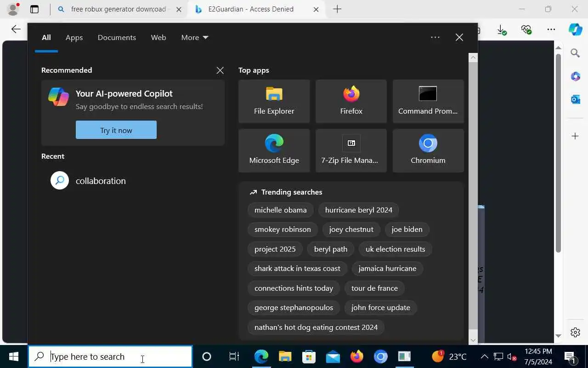Viewport: 588px width, 368px height.
Task: Click connections hints today chip
Action: (294, 288)
